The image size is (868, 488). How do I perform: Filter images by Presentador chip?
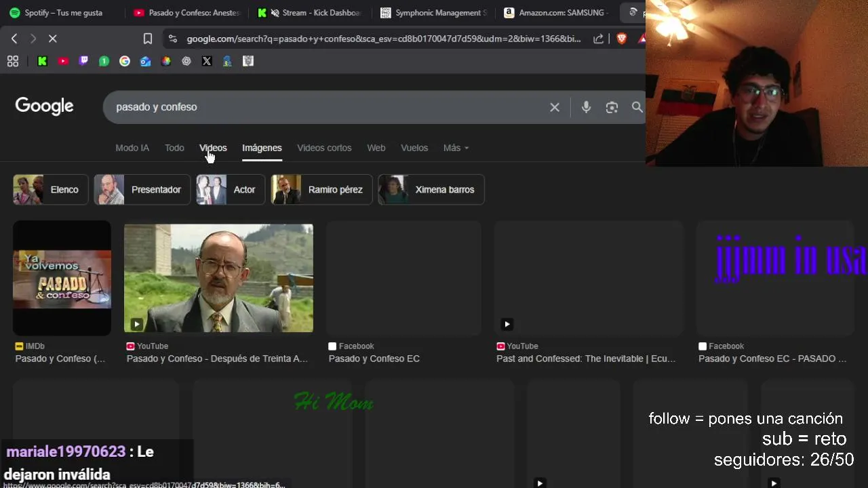(142, 190)
